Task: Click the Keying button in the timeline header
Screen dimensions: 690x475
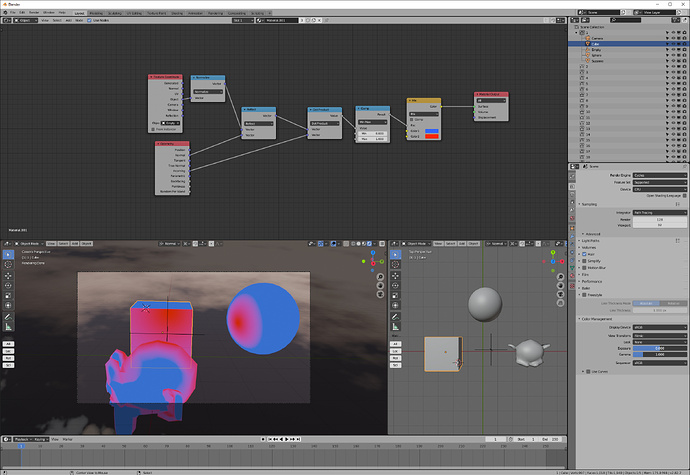Action: pos(40,439)
